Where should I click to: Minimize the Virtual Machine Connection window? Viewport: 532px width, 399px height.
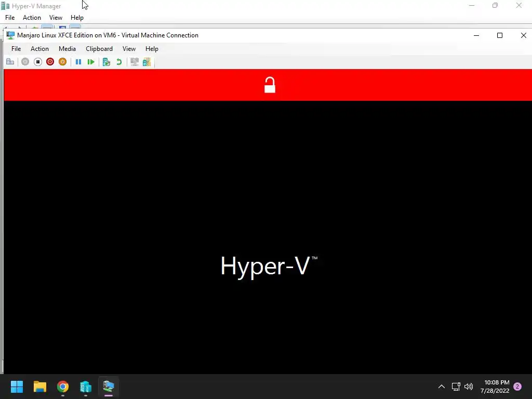tap(476, 35)
